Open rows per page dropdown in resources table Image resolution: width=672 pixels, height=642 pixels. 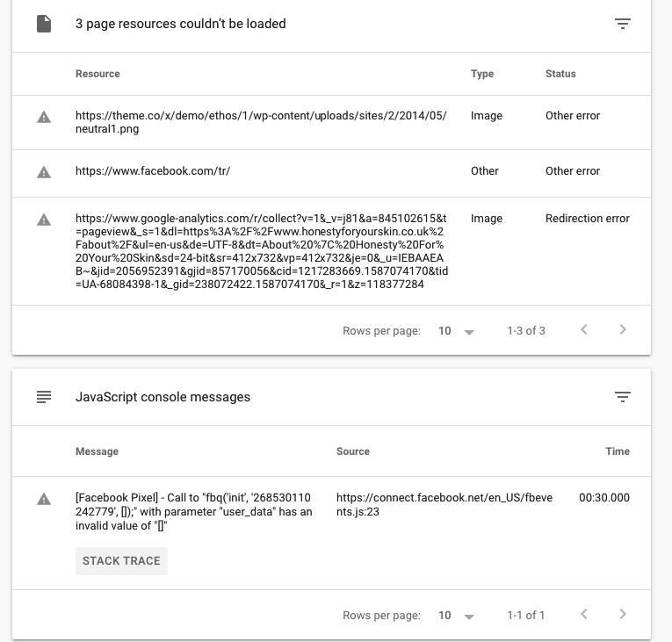click(457, 331)
